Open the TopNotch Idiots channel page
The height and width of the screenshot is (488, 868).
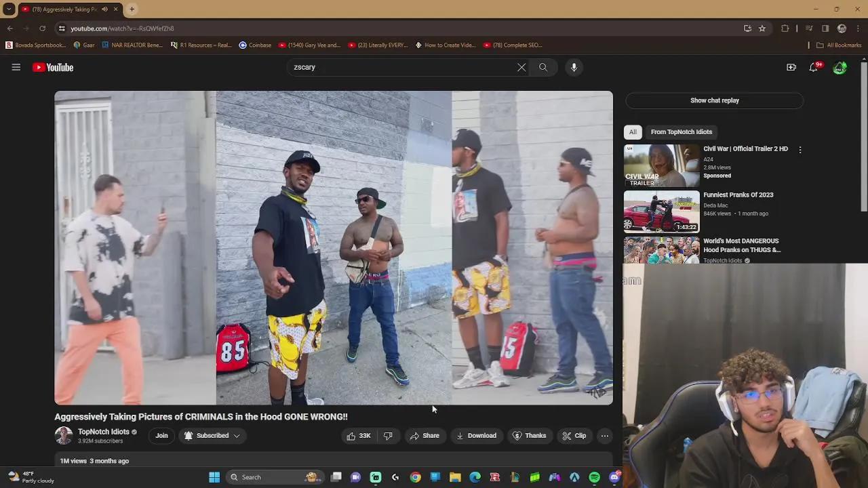[104, 432]
